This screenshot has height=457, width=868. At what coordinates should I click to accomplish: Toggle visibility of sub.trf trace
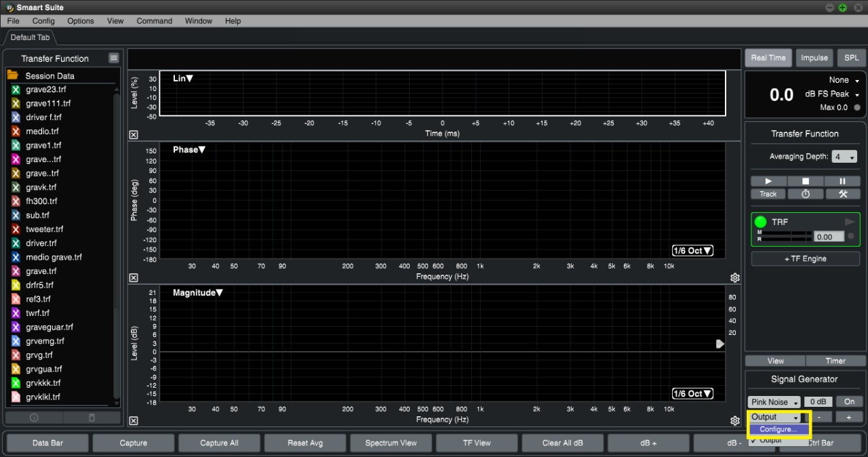(16, 215)
